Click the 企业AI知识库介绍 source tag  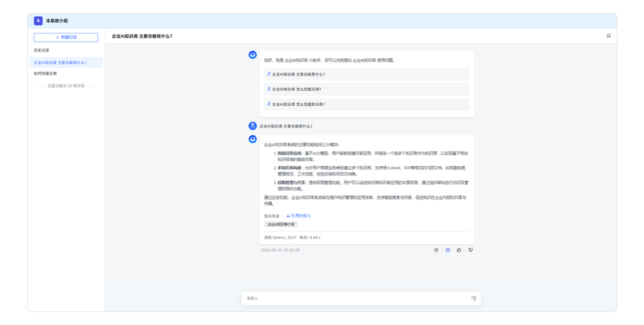point(281,224)
